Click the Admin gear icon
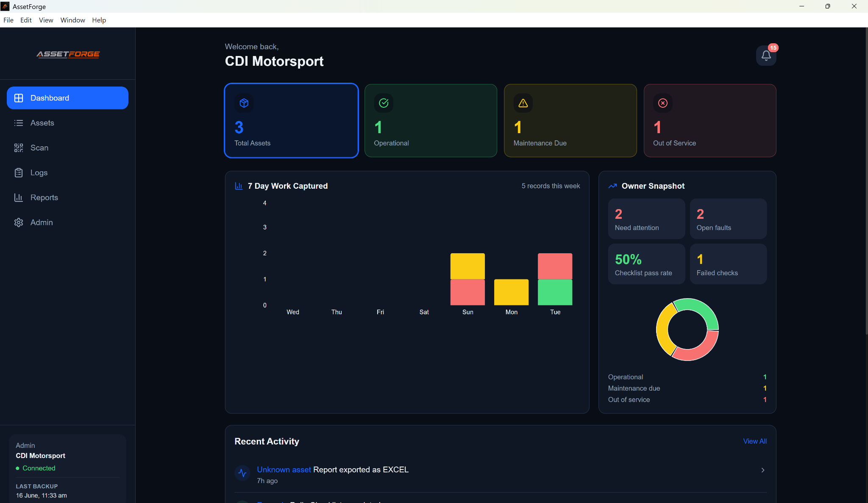 coord(19,222)
